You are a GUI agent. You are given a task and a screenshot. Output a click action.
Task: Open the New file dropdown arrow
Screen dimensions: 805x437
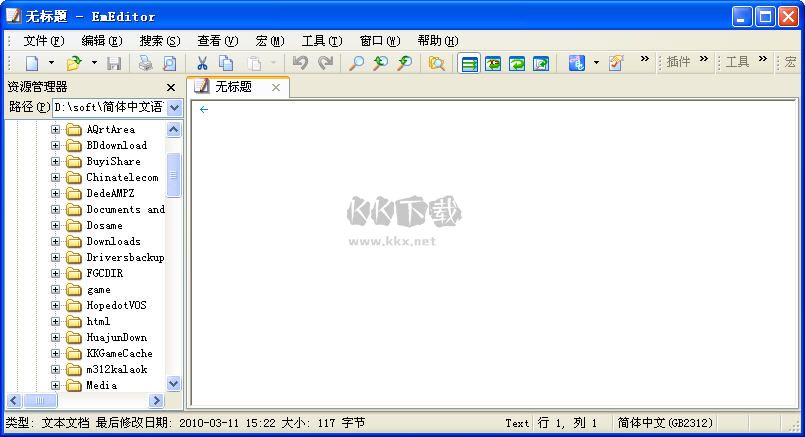(51, 63)
